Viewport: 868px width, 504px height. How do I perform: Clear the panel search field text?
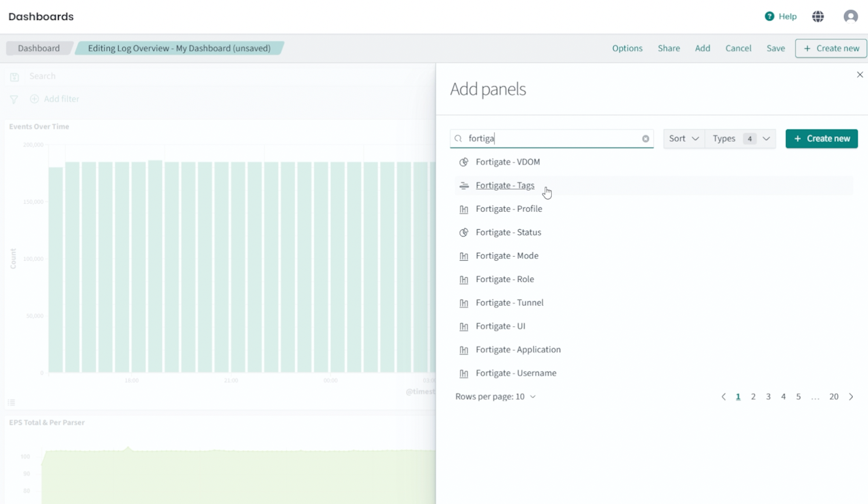click(x=646, y=139)
